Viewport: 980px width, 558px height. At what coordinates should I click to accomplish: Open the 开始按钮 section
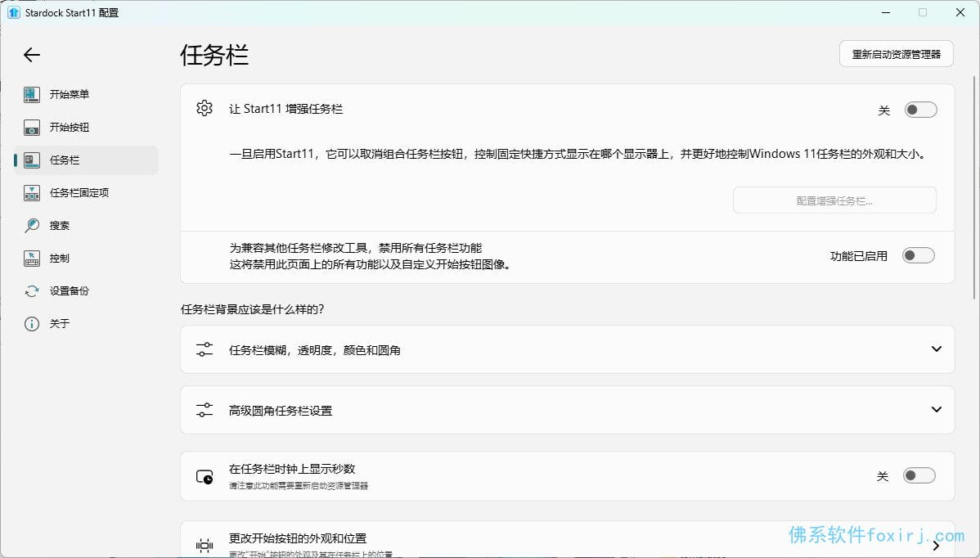pyautogui.click(x=86, y=128)
